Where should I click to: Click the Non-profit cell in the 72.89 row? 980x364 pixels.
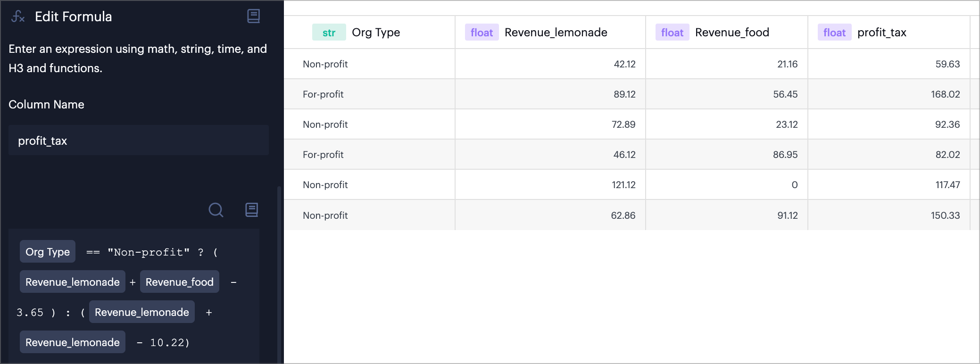369,124
